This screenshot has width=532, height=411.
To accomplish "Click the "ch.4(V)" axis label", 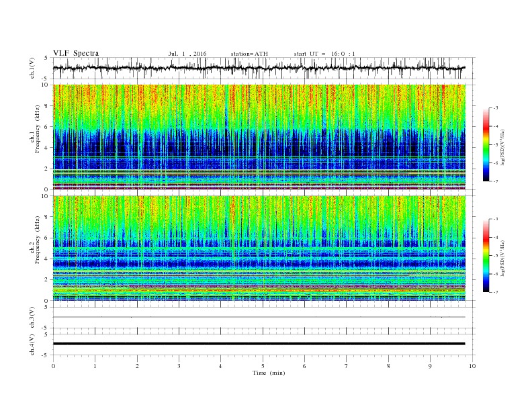I will click(x=32, y=345).
